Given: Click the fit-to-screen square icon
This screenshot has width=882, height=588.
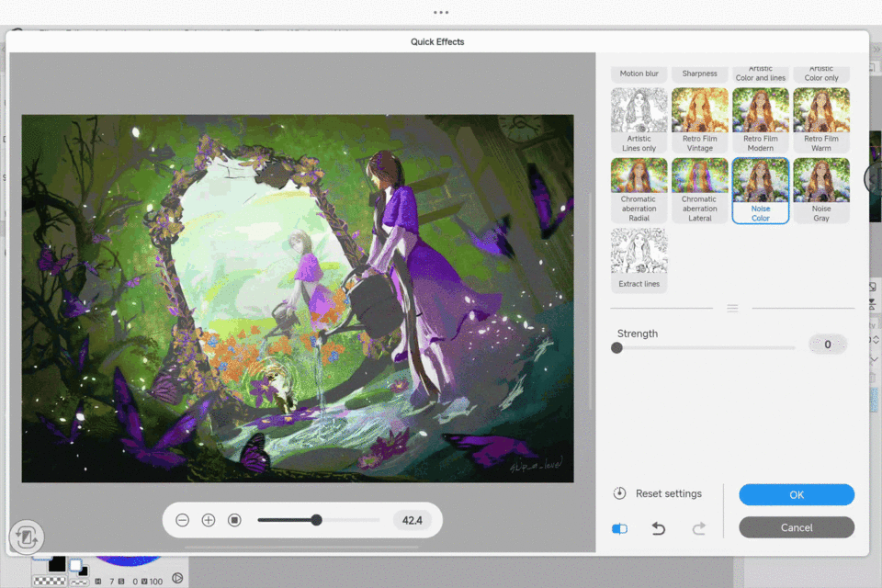Looking at the screenshot, I should (234, 520).
